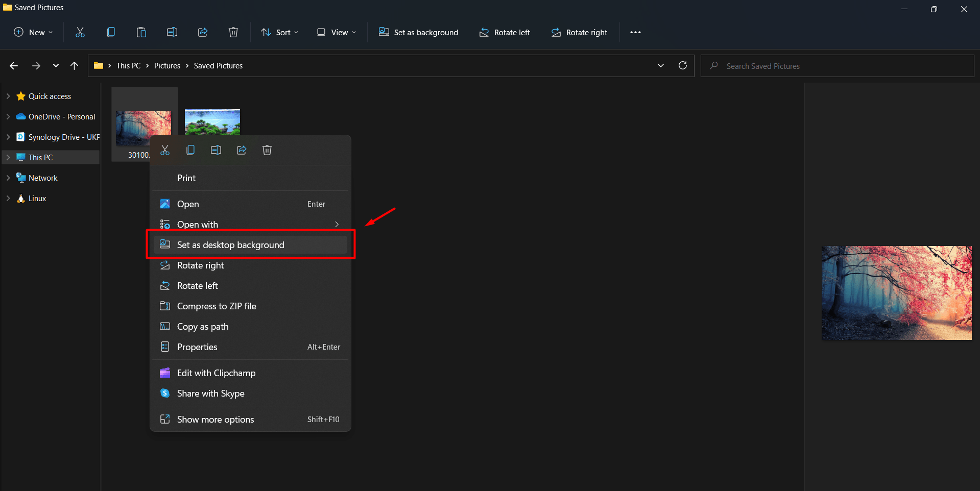Go up one folder level with the up arrow
This screenshot has width=980, height=491.
(75, 65)
